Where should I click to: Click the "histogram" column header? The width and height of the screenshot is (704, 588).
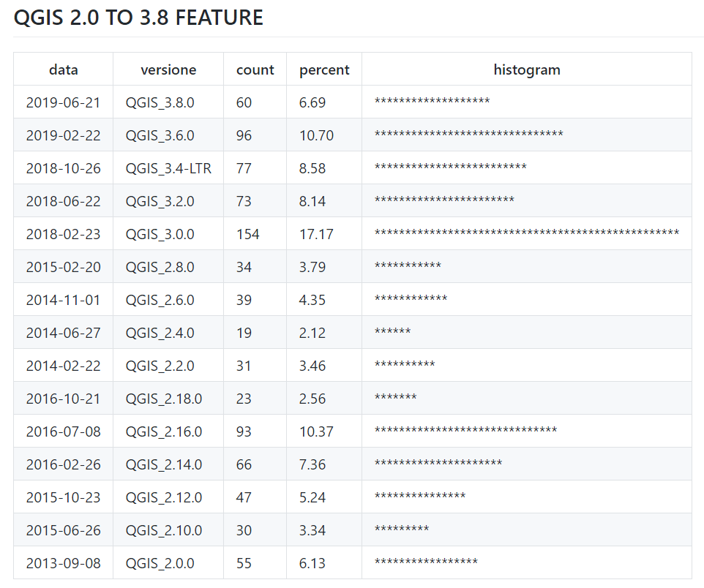[526, 69]
